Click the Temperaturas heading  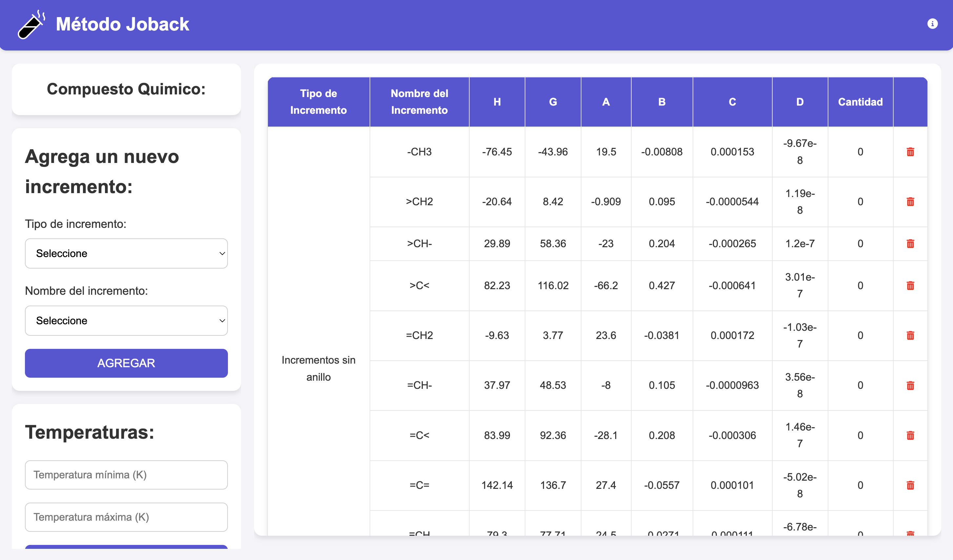pos(90,432)
